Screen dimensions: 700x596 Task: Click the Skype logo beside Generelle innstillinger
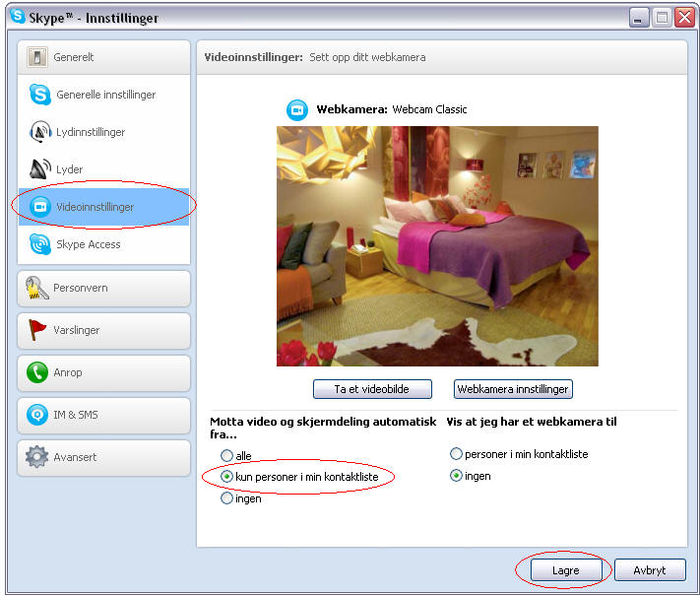click(40, 95)
